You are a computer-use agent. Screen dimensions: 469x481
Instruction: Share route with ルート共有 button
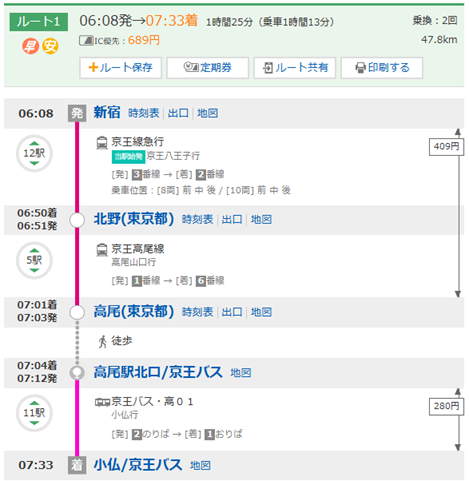(x=295, y=68)
